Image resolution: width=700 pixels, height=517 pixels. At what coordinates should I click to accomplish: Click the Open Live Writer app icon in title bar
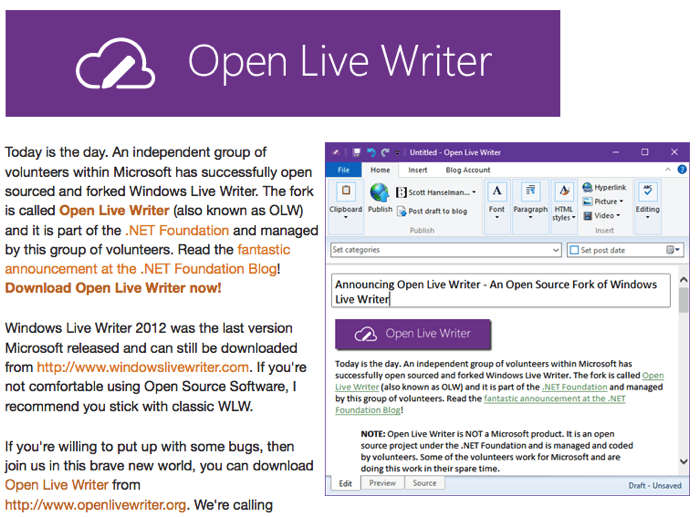click(x=336, y=153)
